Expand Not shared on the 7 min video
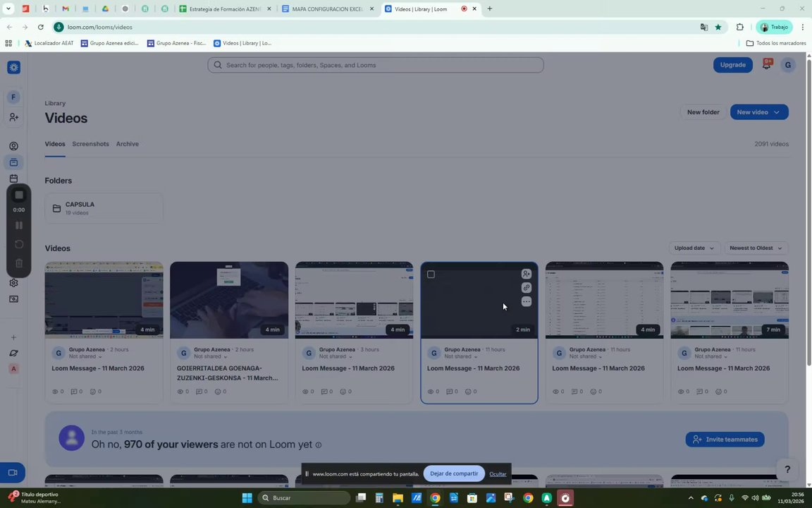 click(x=711, y=356)
